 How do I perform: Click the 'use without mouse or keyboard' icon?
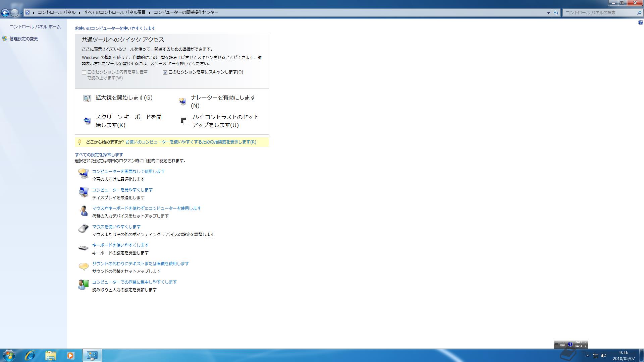coord(83,210)
